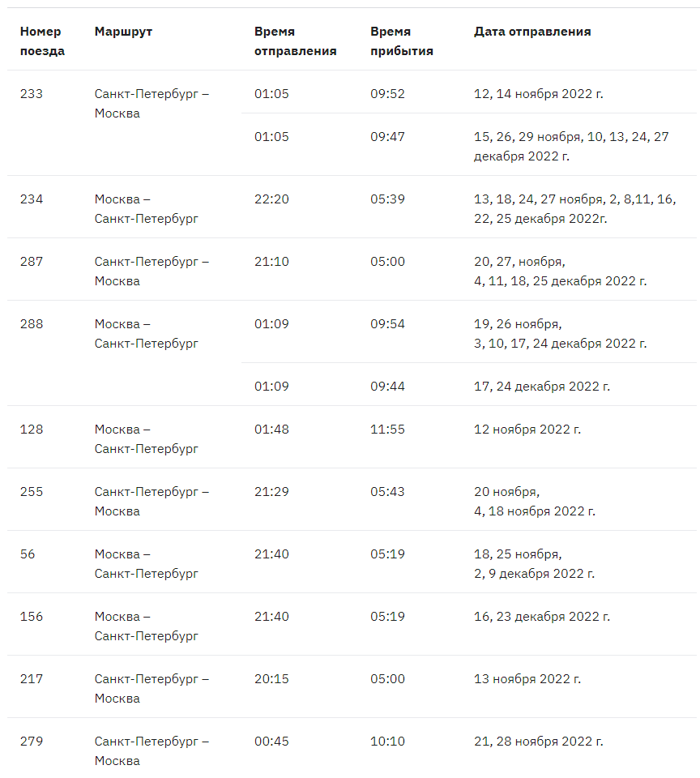Select train number 234 cell
This screenshot has height=778, width=700.
pos(32,199)
